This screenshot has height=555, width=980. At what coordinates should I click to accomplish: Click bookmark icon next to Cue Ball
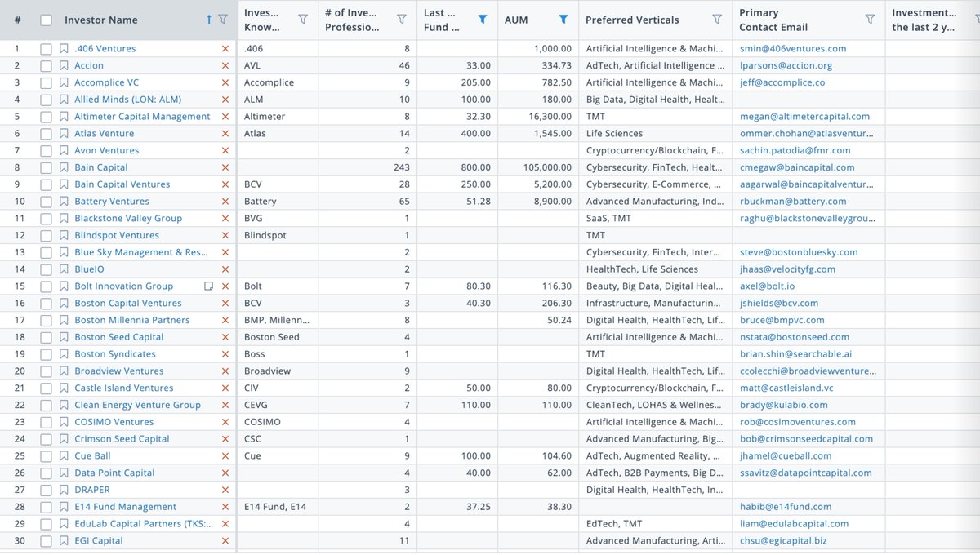click(64, 456)
